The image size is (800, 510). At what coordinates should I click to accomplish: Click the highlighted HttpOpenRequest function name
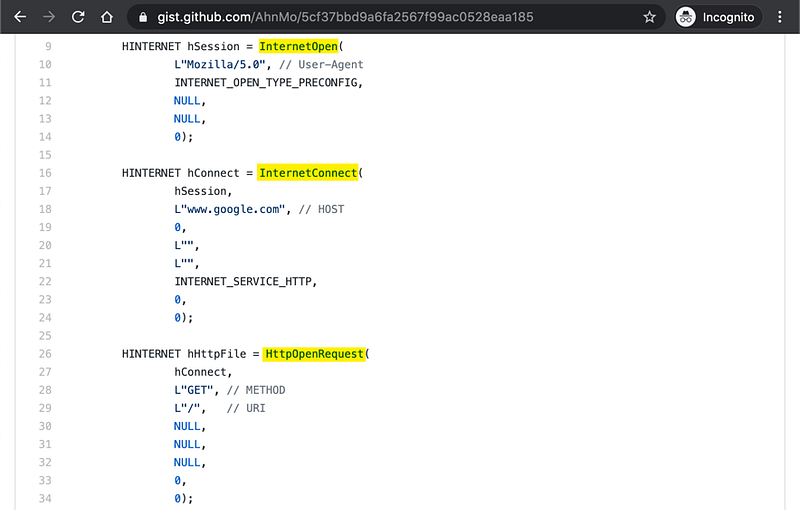(314, 354)
